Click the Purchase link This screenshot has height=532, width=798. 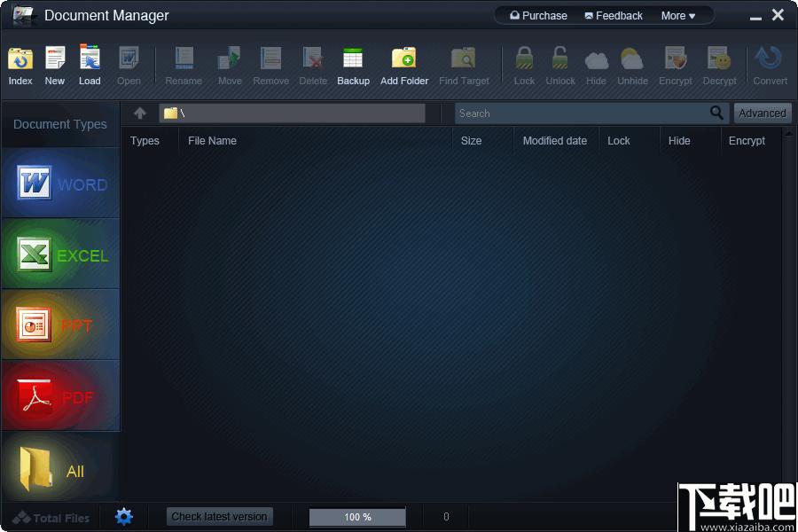pyautogui.click(x=538, y=16)
